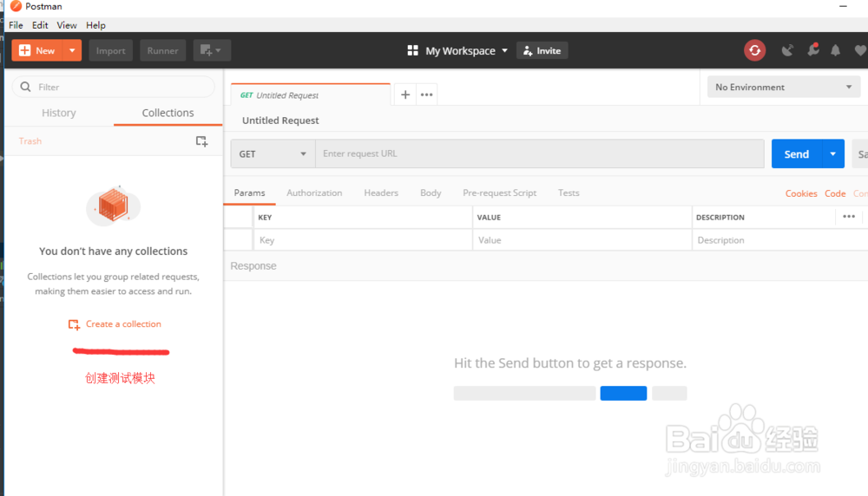Click the params row checkbox cell
Viewport: 868px width, 496px height.
pyautogui.click(x=239, y=240)
